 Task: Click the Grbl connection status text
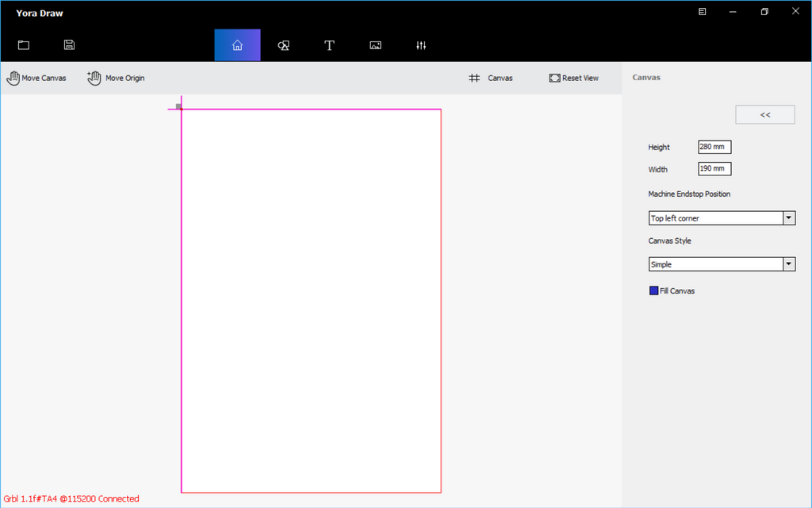[x=71, y=498]
